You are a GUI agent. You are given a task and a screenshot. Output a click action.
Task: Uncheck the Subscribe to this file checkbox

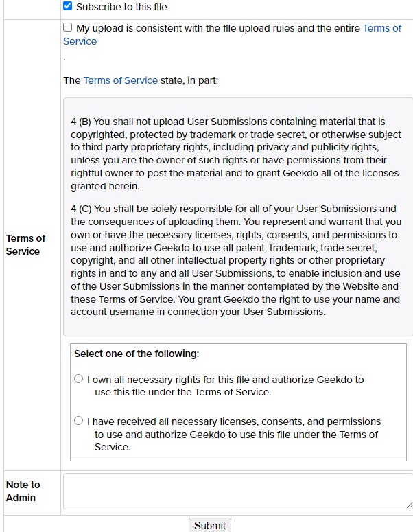(x=68, y=6)
